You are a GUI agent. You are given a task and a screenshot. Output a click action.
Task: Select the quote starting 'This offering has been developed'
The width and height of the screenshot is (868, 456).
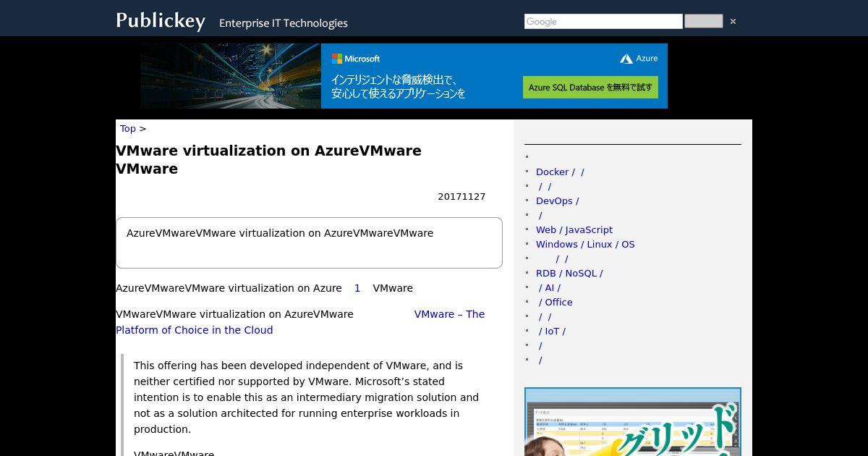[x=306, y=397]
